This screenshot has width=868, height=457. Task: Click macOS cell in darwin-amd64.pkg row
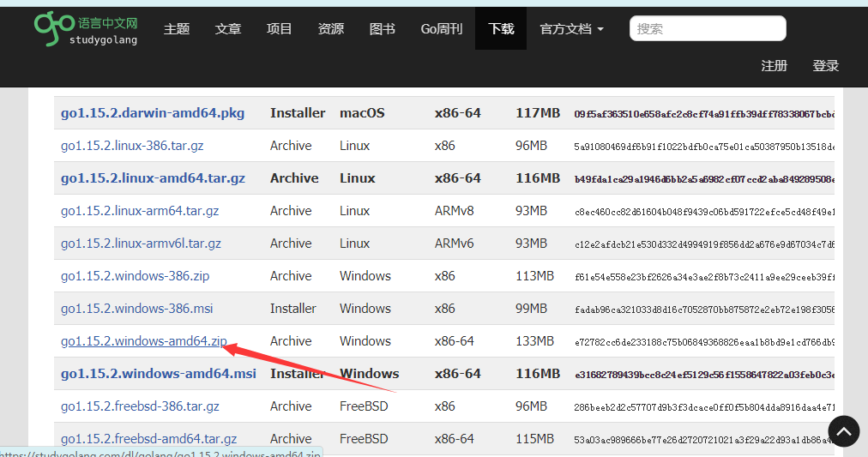click(362, 113)
